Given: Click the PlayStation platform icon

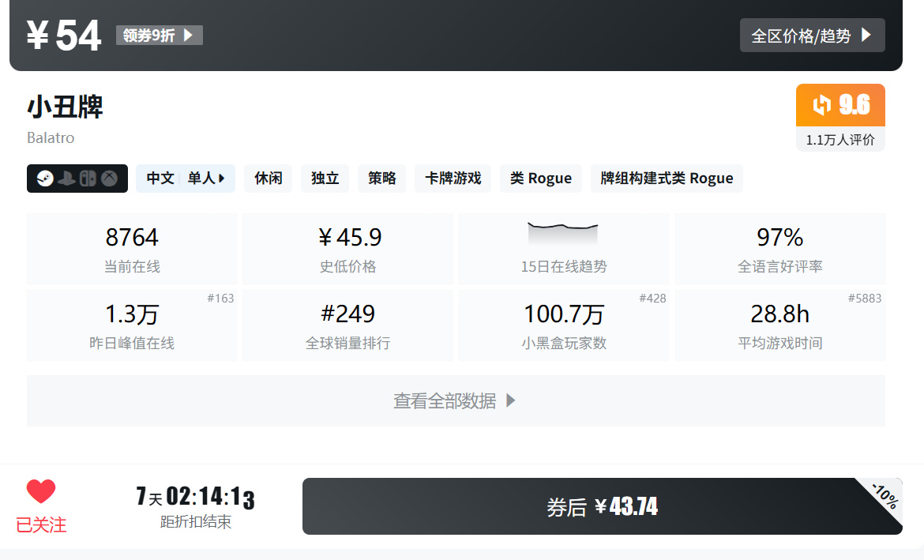Looking at the screenshot, I should pos(66,179).
